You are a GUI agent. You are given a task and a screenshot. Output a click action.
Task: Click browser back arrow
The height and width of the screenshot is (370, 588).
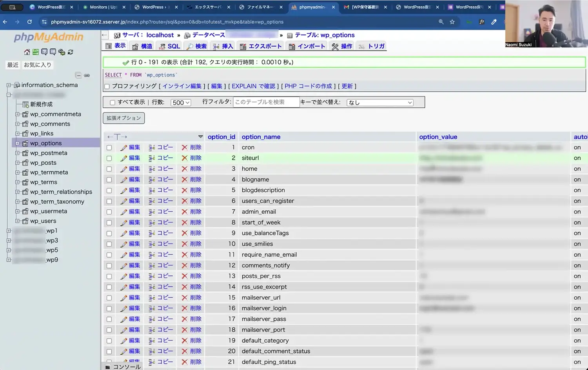tap(5, 22)
